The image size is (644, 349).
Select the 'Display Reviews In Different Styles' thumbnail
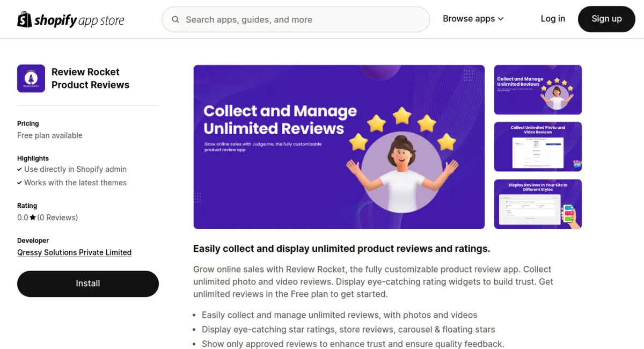point(537,204)
